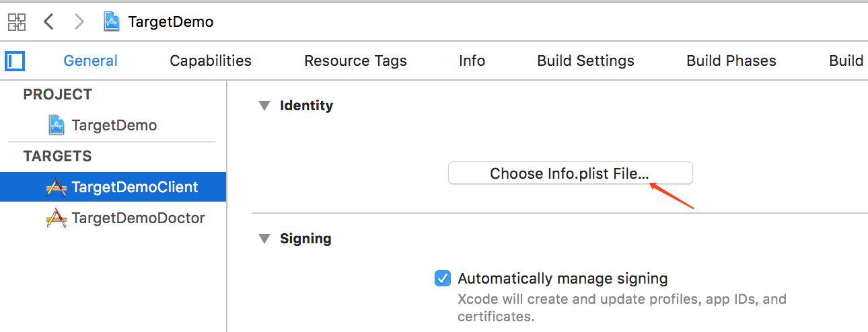The height and width of the screenshot is (332, 868).
Task: Click Choose Info.plist File button
Action: [x=570, y=173]
